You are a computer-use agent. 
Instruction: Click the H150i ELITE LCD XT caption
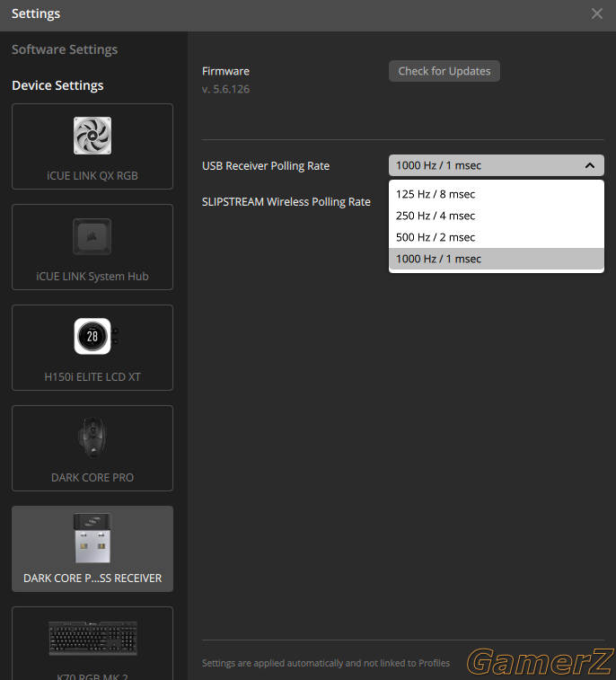click(92, 377)
